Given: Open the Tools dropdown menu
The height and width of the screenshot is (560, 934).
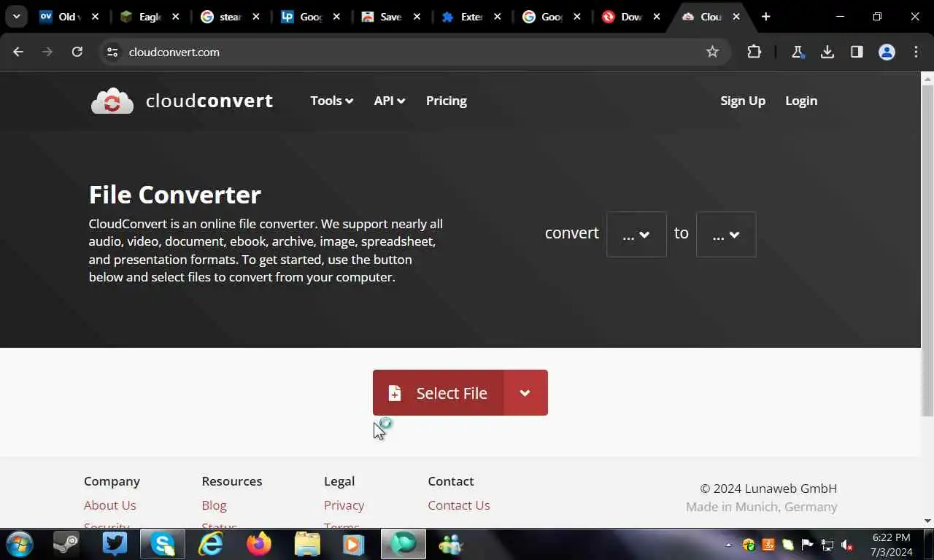Looking at the screenshot, I should 332,101.
